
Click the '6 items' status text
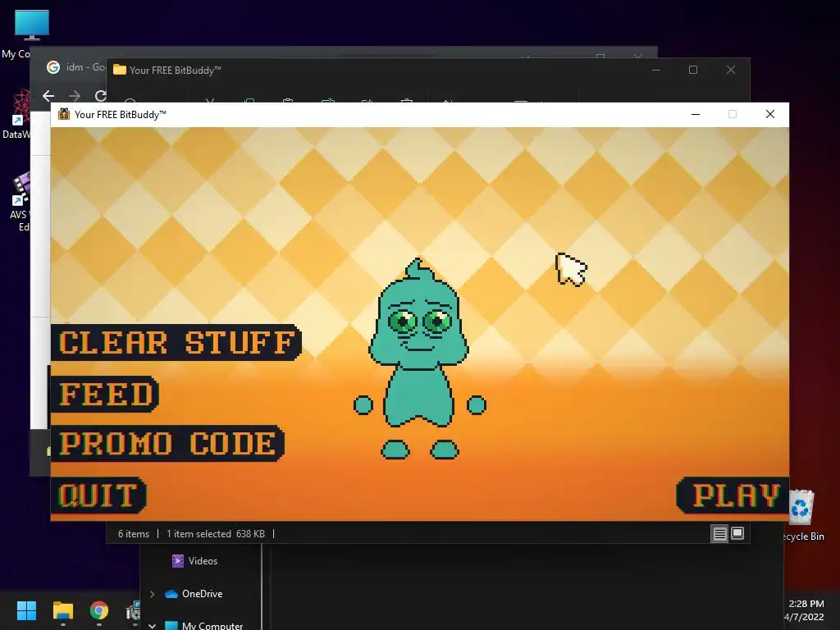[134, 533]
